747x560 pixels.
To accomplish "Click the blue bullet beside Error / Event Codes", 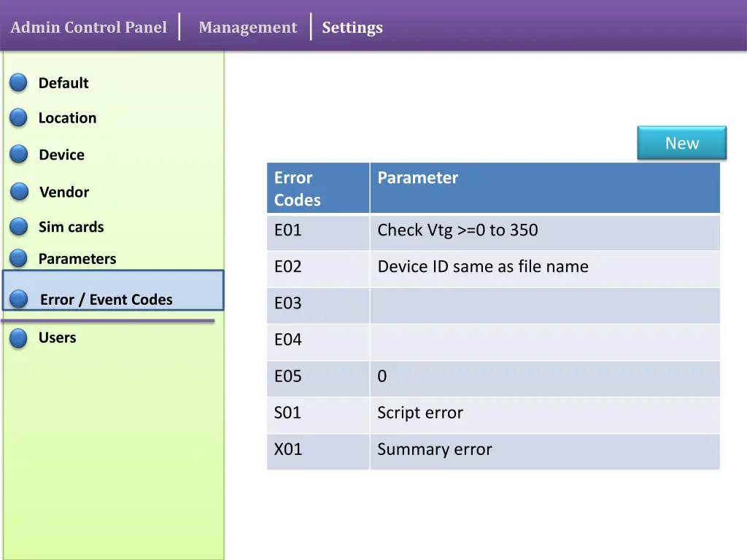I will coord(20,299).
